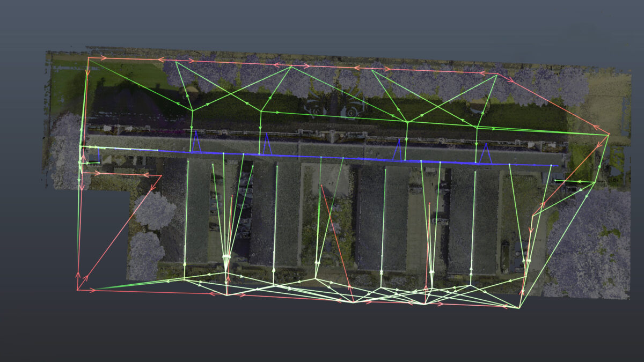
Task: Pick the upper small purple tree at lower left
Action: coord(154,211)
